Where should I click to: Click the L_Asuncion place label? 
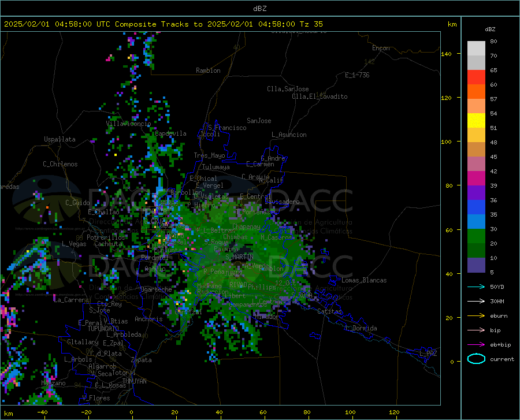[289, 135]
